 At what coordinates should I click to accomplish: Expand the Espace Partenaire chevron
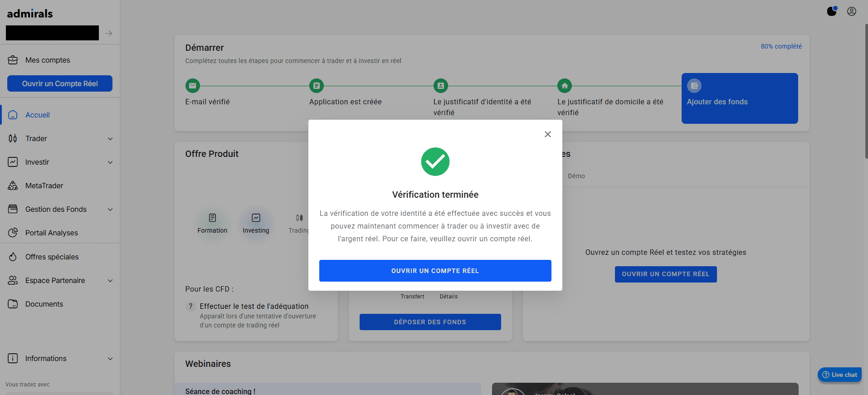coord(110,281)
